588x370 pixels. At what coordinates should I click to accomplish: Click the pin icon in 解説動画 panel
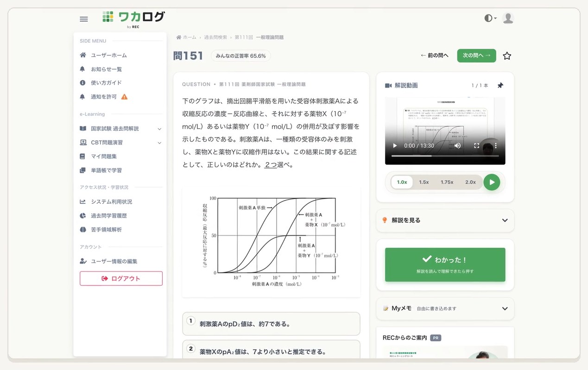click(x=500, y=86)
